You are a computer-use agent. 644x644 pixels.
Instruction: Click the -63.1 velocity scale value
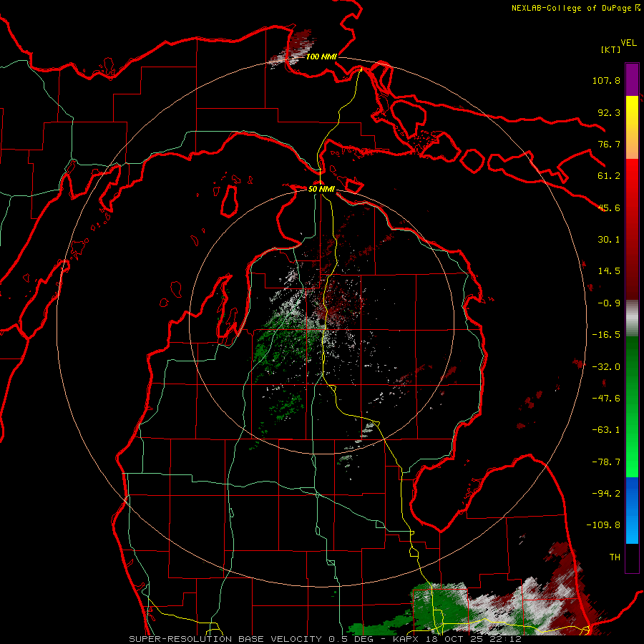[606, 430]
